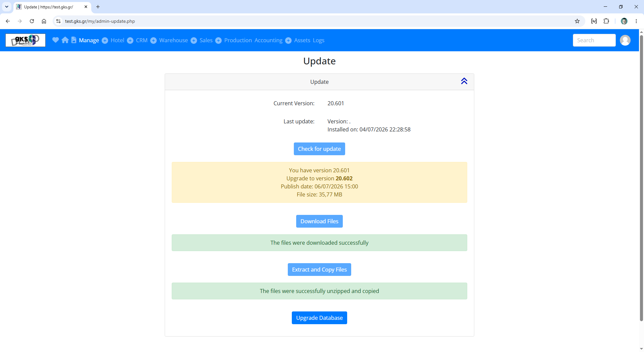Image resolution: width=644 pixels, height=352 pixels.
Task: Go to home via house icon
Action: [x=65, y=40]
